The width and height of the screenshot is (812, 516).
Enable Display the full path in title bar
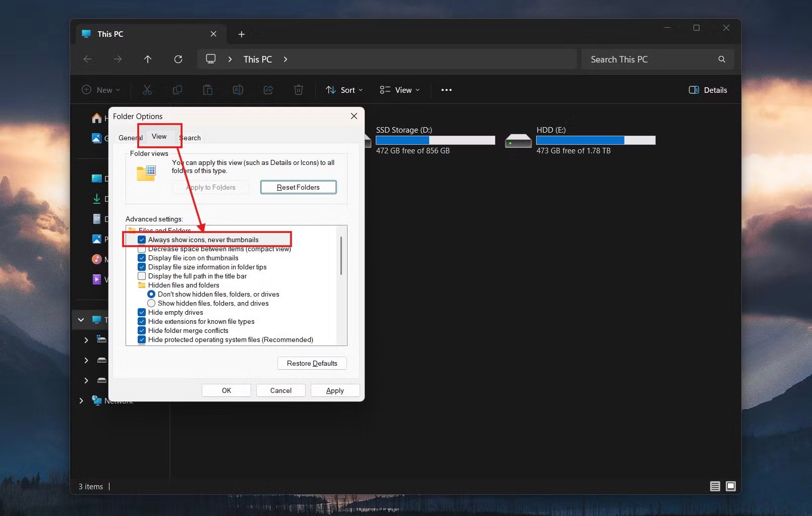[x=142, y=276]
